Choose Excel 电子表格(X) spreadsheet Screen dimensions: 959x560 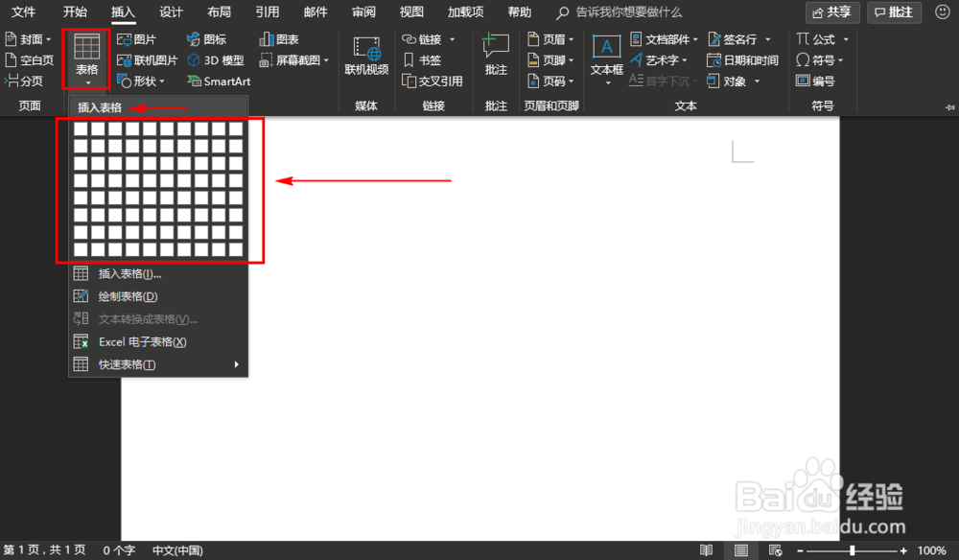tap(158, 341)
